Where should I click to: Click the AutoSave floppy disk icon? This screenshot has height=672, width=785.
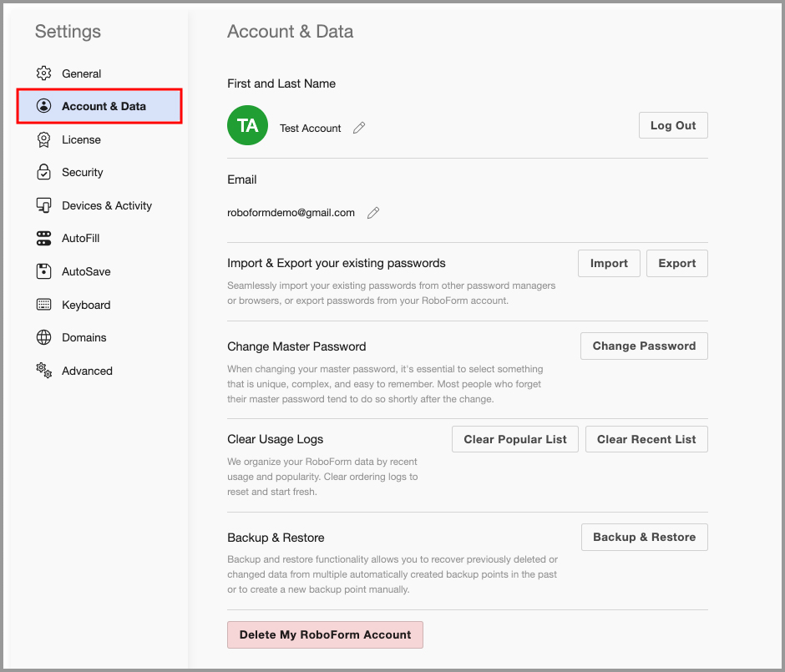pos(43,271)
